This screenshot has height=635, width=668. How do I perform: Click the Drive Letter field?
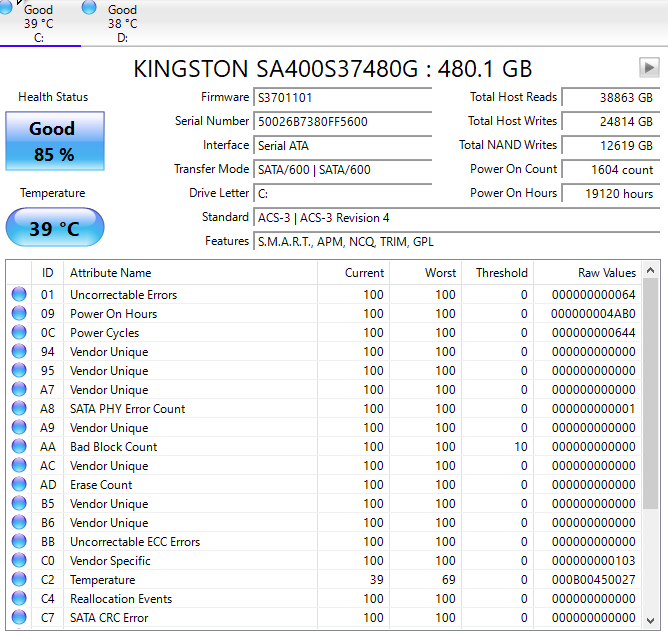pyautogui.click(x=343, y=194)
